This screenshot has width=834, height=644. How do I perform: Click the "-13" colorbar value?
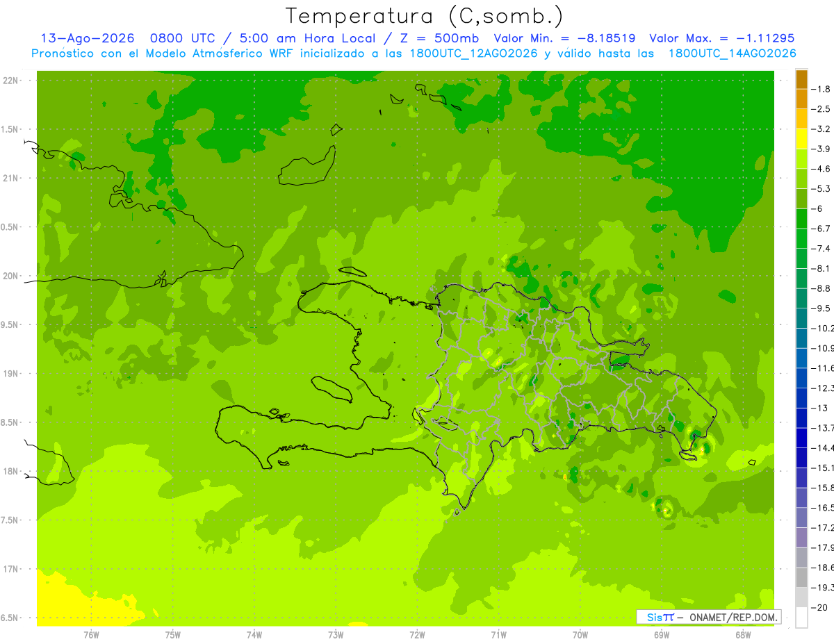[820, 408]
